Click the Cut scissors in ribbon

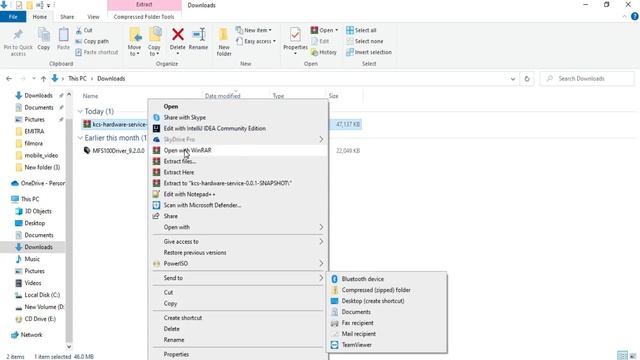coord(84,30)
